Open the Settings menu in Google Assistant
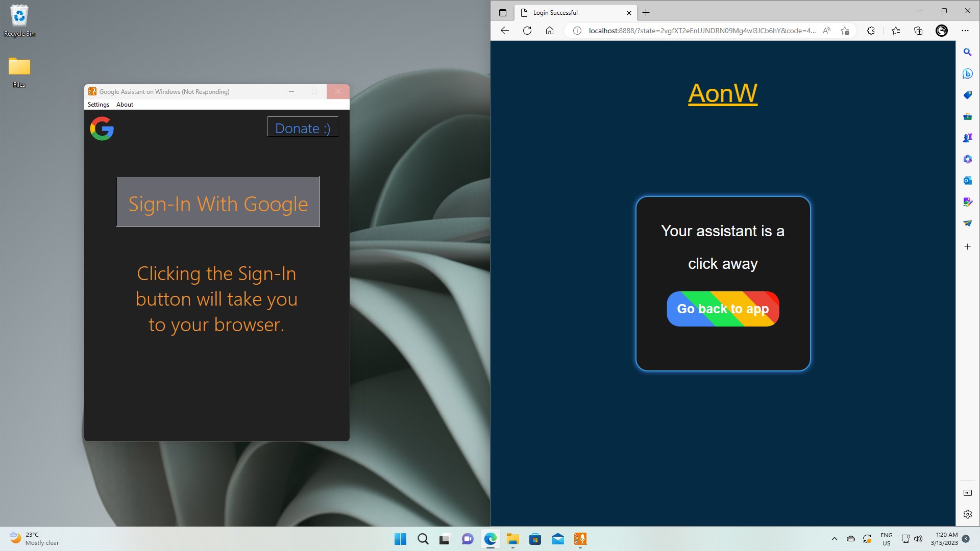980x551 pixels. [x=99, y=105]
